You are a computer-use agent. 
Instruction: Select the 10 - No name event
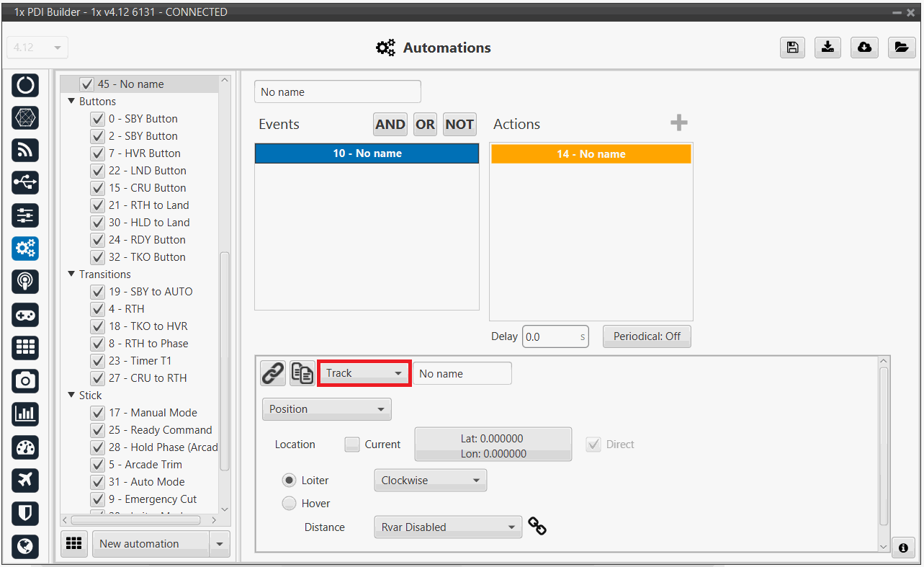click(367, 153)
